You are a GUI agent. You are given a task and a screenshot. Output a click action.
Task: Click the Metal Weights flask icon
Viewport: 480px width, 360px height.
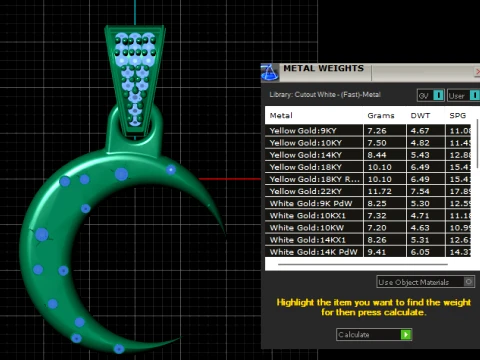click(x=269, y=72)
